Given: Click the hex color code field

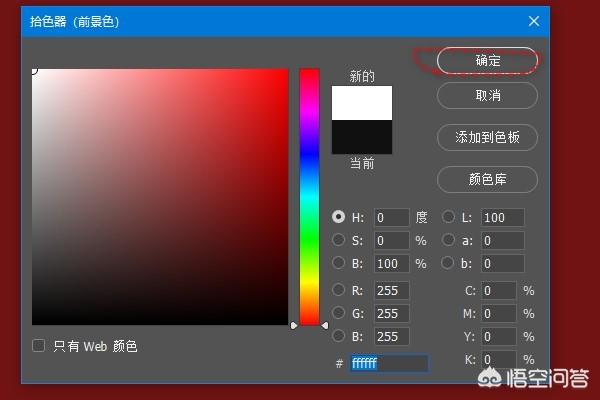Looking at the screenshot, I should (x=389, y=363).
